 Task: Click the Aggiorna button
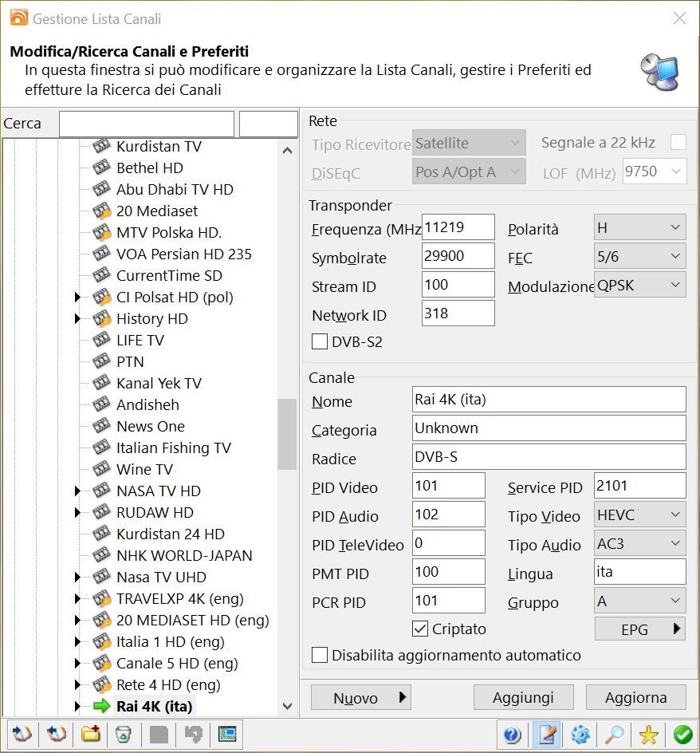coord(635,697)
